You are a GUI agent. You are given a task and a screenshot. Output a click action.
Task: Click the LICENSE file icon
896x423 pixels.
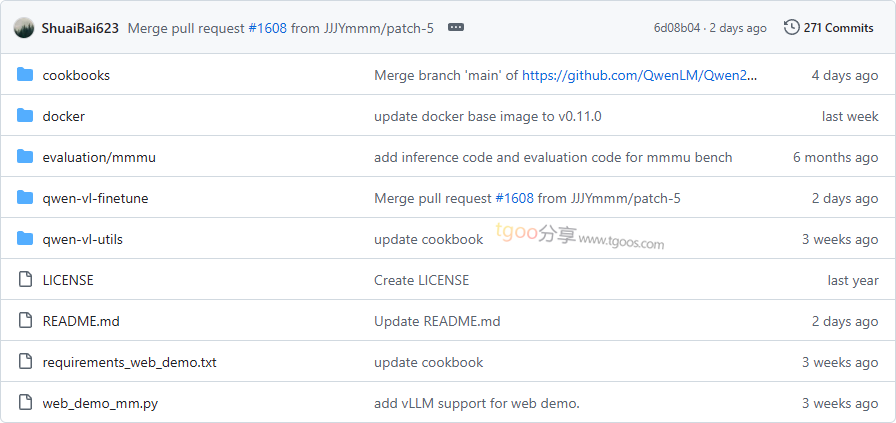pos(25,280)
